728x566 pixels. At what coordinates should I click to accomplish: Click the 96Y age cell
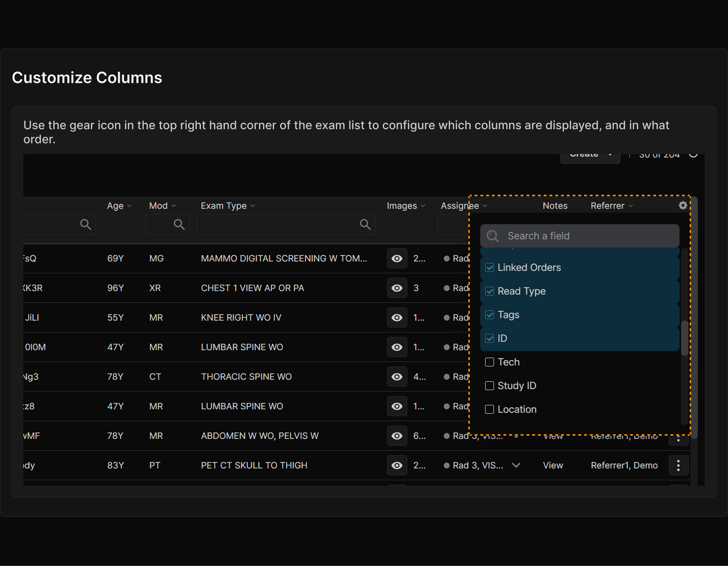pos(115,288)
